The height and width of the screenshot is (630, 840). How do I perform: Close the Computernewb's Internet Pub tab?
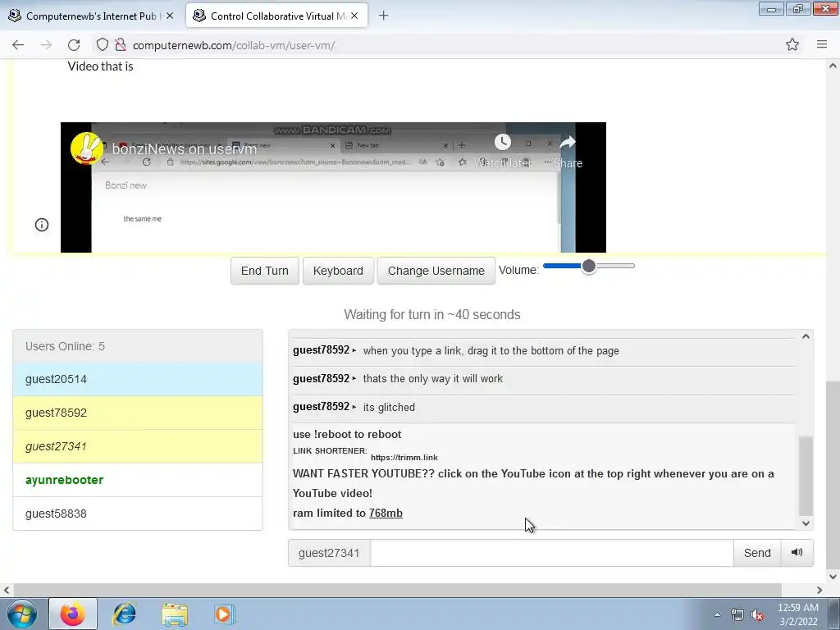[169, 16]
